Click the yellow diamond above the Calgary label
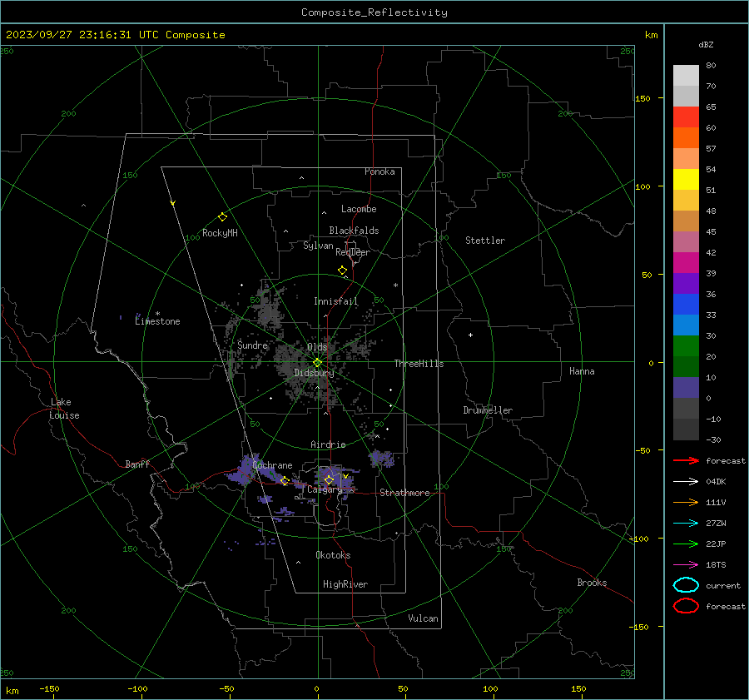 329,479
